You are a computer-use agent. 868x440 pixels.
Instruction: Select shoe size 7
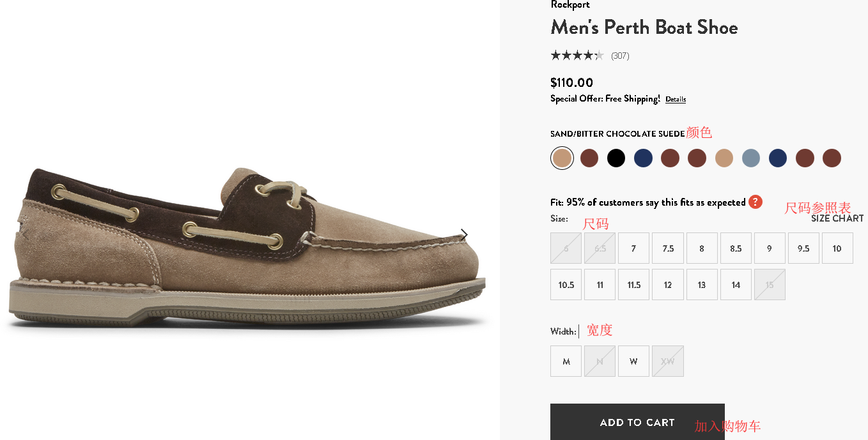click(633, 248)
